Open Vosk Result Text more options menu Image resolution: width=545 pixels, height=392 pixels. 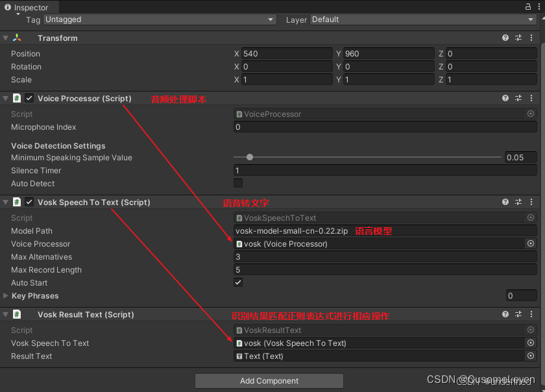coord(531,314)
